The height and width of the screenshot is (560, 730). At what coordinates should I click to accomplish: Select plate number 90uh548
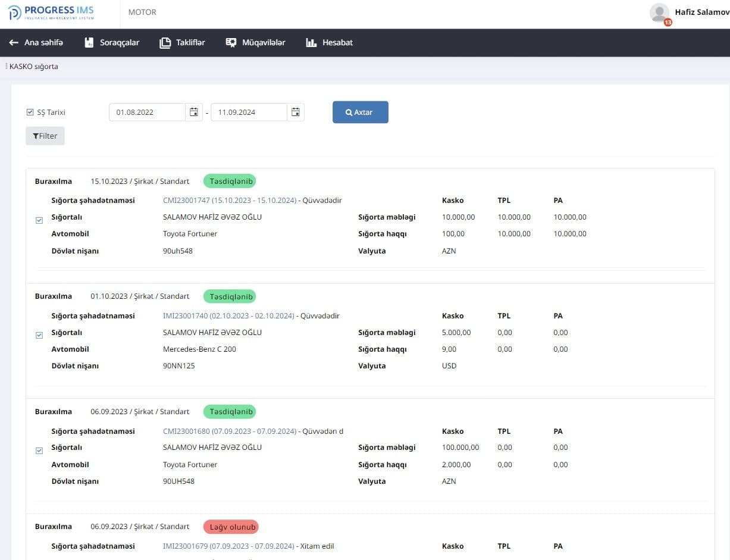(x=178, y=251)
